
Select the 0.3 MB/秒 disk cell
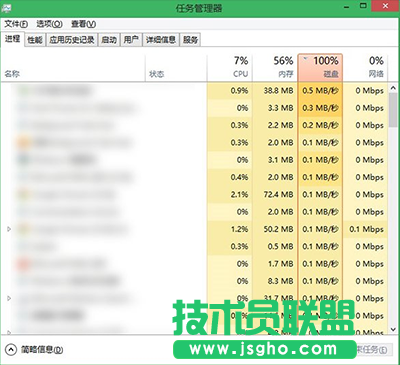320,108
